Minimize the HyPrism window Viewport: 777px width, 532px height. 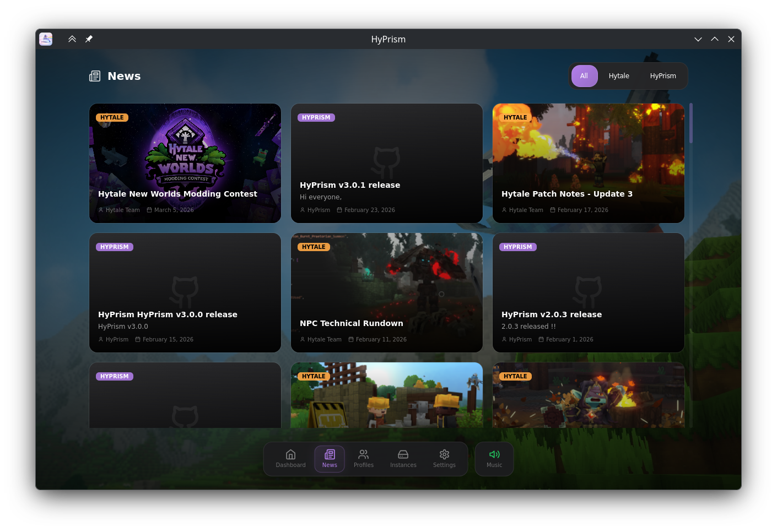click(x=698, y=39)
